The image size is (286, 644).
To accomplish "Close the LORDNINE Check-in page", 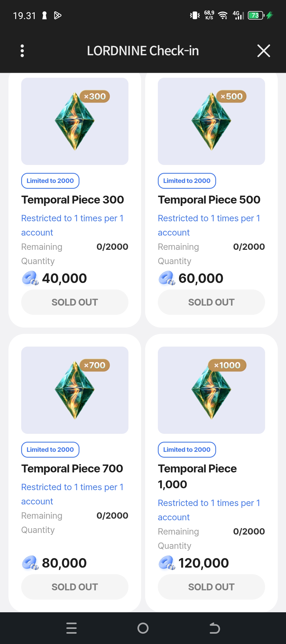I will tap(263, 51).
